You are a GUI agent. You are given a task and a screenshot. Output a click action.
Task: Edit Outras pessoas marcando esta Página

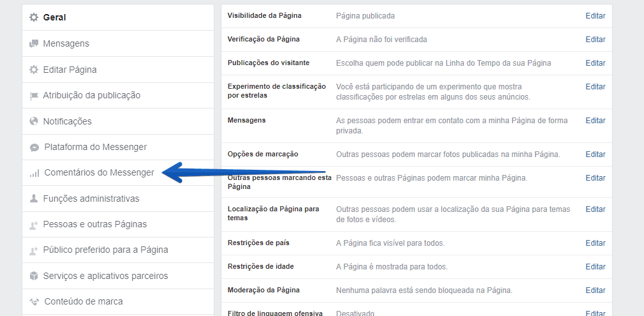pos(595,178)
